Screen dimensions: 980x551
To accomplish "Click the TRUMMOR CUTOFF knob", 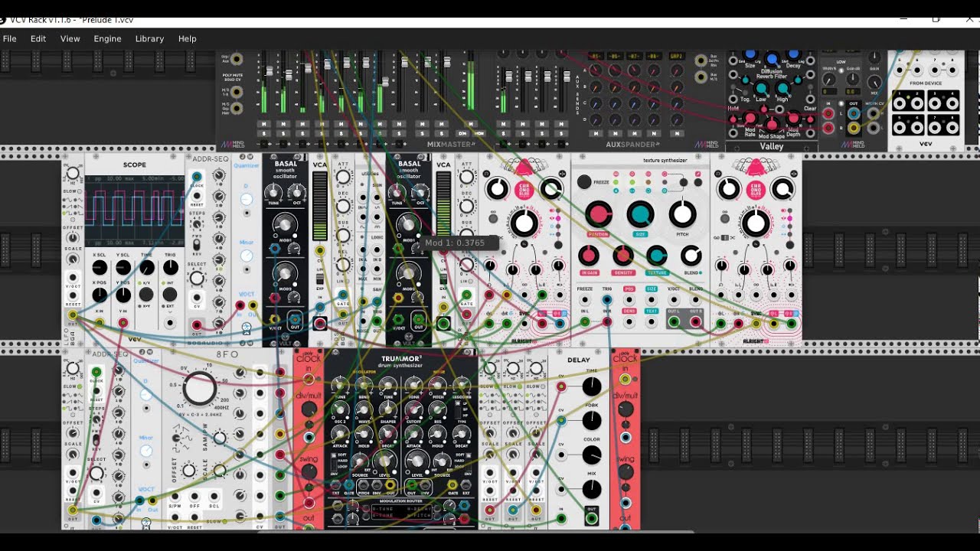I will tap(413, 409).
